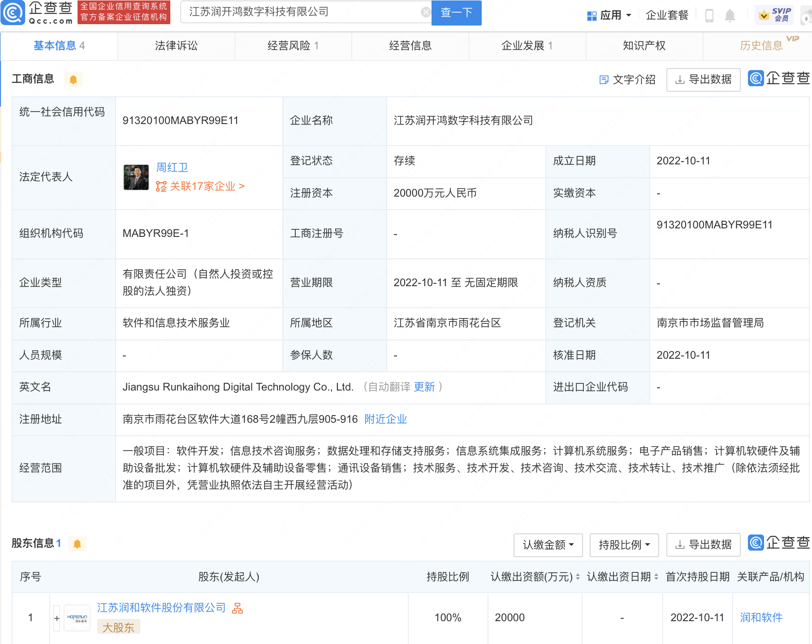Expand shareholder row with the plus icon
812x644 pixels.
tap(57, 618)
